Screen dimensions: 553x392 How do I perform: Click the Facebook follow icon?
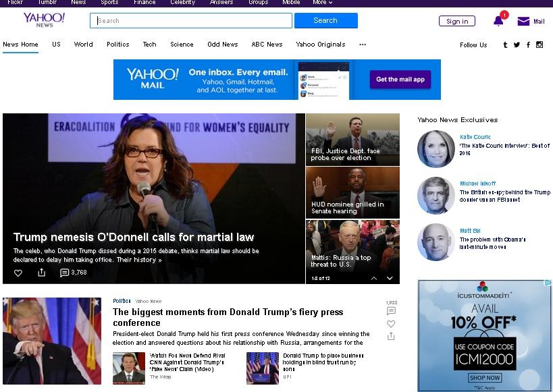tap(528, 44)
